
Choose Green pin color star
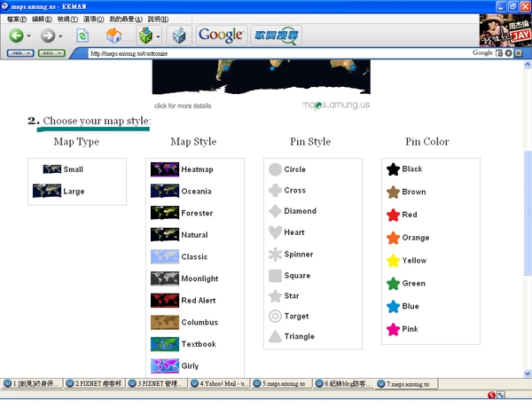393,283
